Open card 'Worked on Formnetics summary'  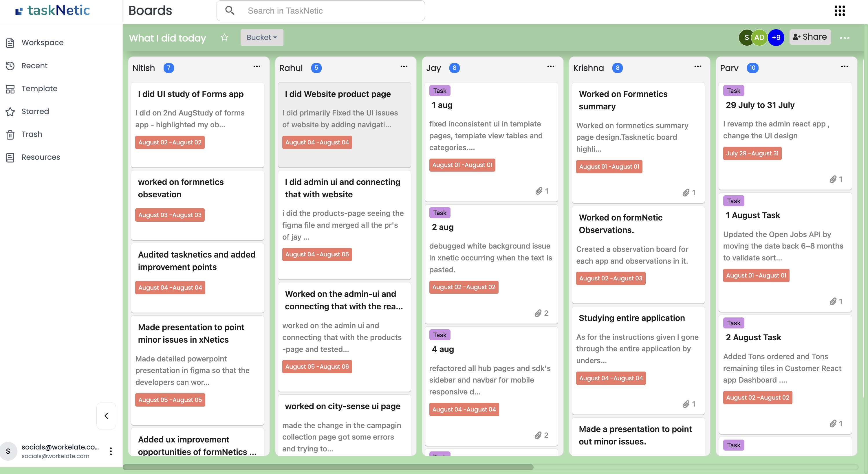(x=638, y=143)
